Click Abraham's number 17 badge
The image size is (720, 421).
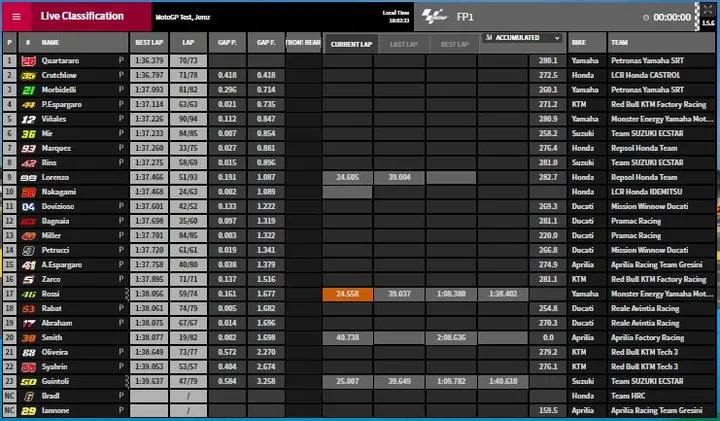click(28, 323)
